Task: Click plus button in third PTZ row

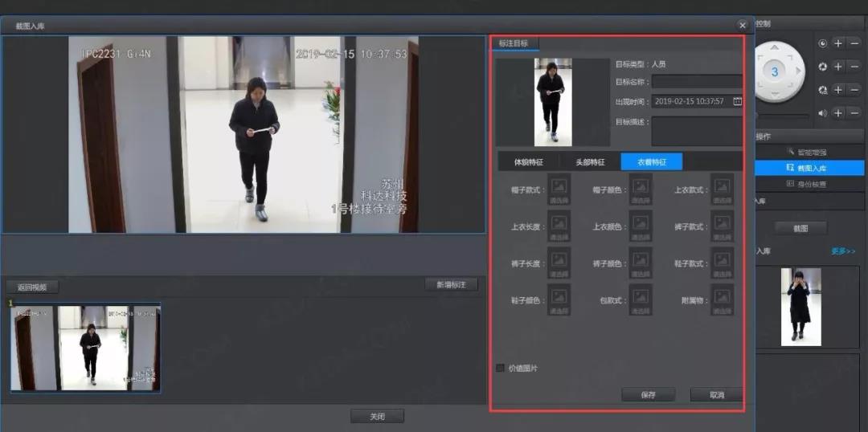Action: point(838,90)
